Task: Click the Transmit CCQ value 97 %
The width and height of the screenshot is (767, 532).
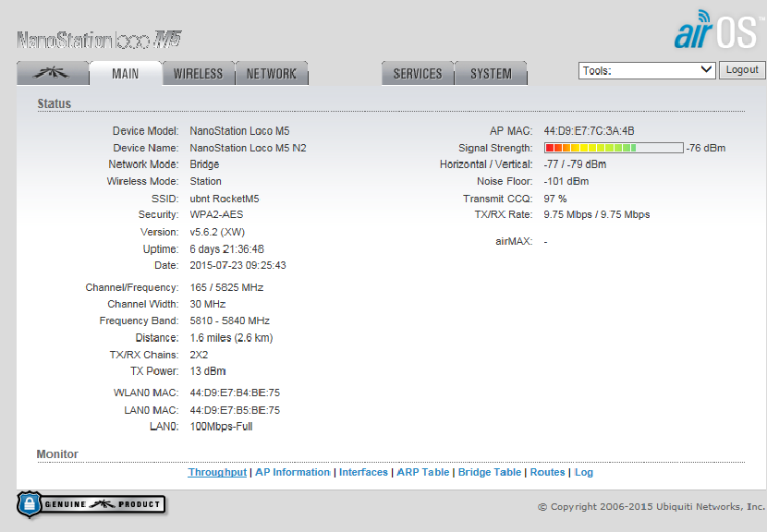Action: point(555,199)
